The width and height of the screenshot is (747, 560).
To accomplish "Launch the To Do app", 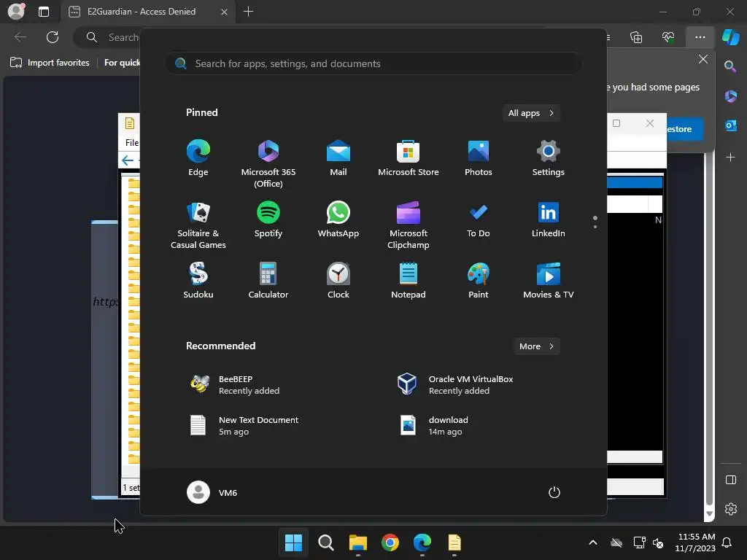I will (479, 219).
